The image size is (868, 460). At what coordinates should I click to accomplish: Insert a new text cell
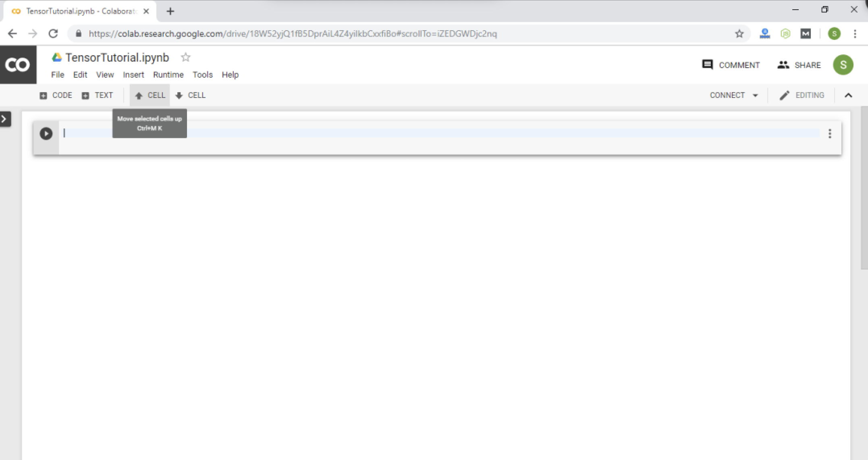98,95
